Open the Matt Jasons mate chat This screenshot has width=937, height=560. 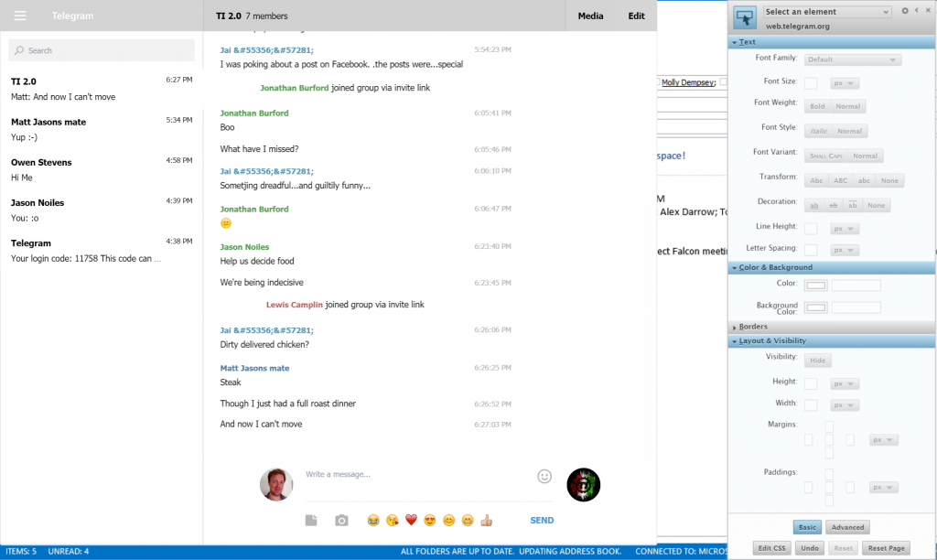coord(102,130)
